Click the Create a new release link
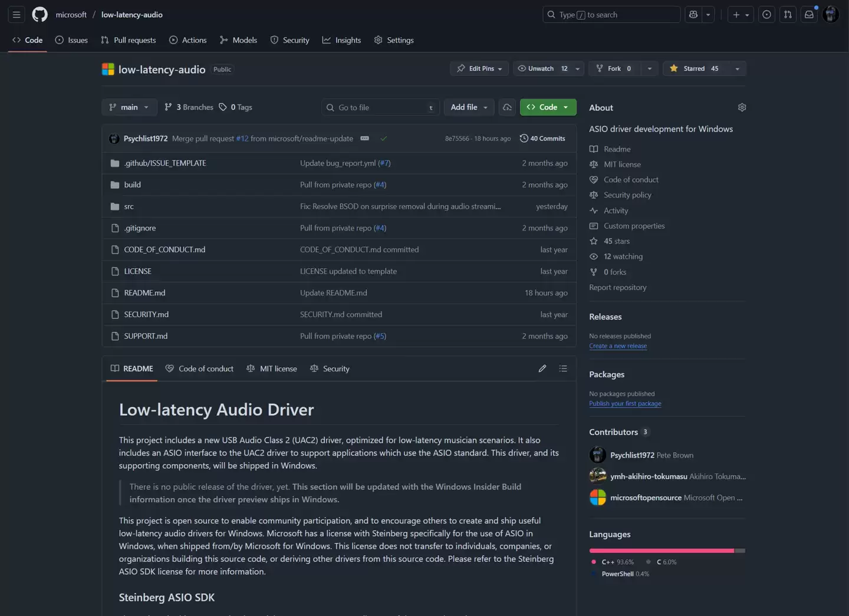 617,346
